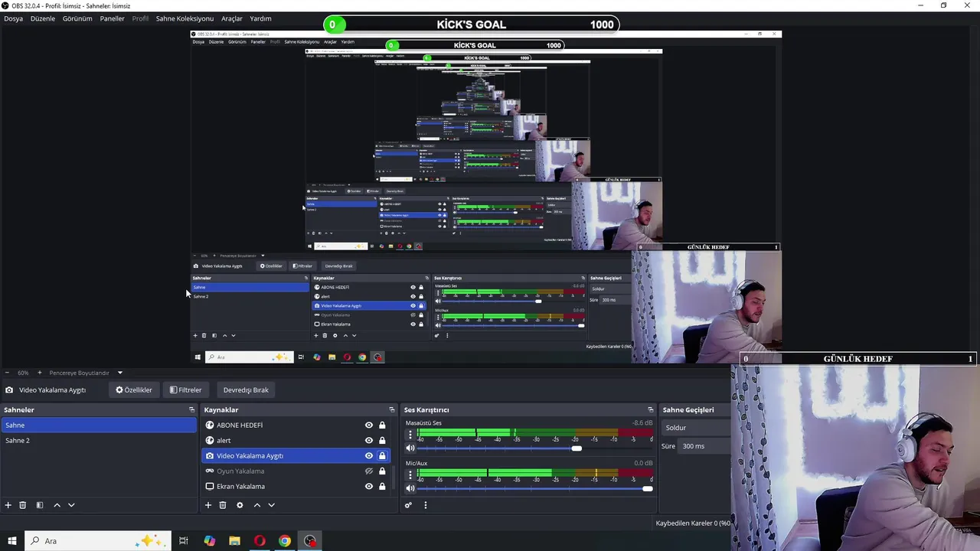
Task: Delete selected source with trash icon
Action: pyautogui.click(x=223, y=505)
